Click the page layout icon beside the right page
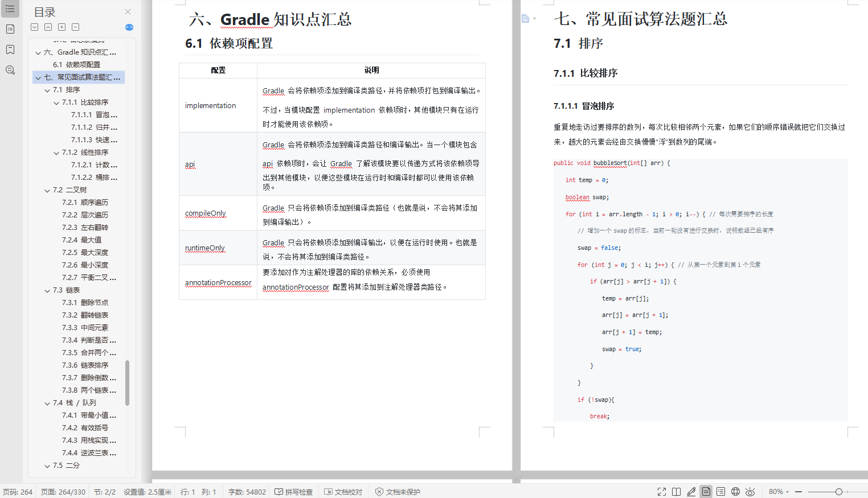 coord(526,19)
